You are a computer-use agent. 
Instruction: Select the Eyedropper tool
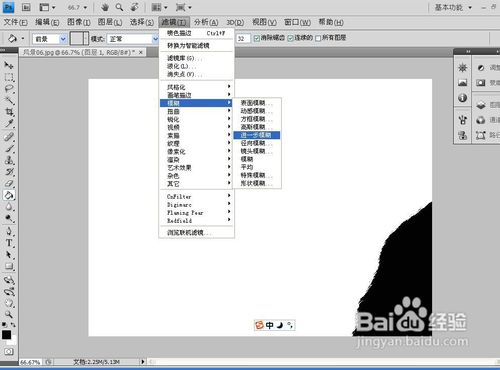click(9, 123)
